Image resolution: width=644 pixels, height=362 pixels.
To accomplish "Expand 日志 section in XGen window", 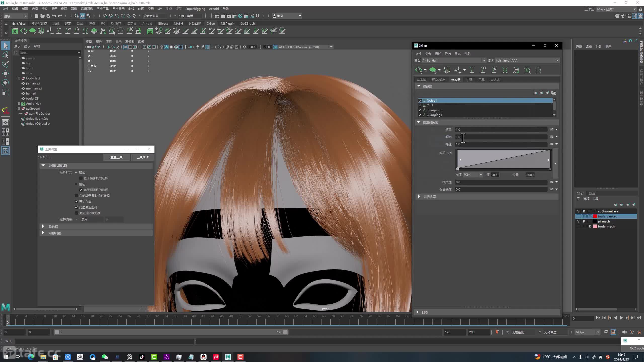I will tap(417, 312).
